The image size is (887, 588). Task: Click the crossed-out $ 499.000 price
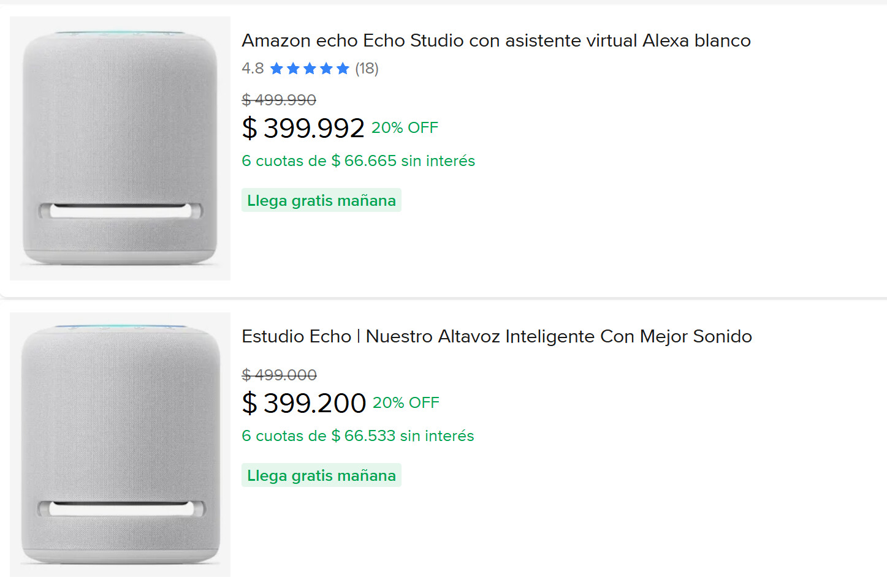[279, 375]
